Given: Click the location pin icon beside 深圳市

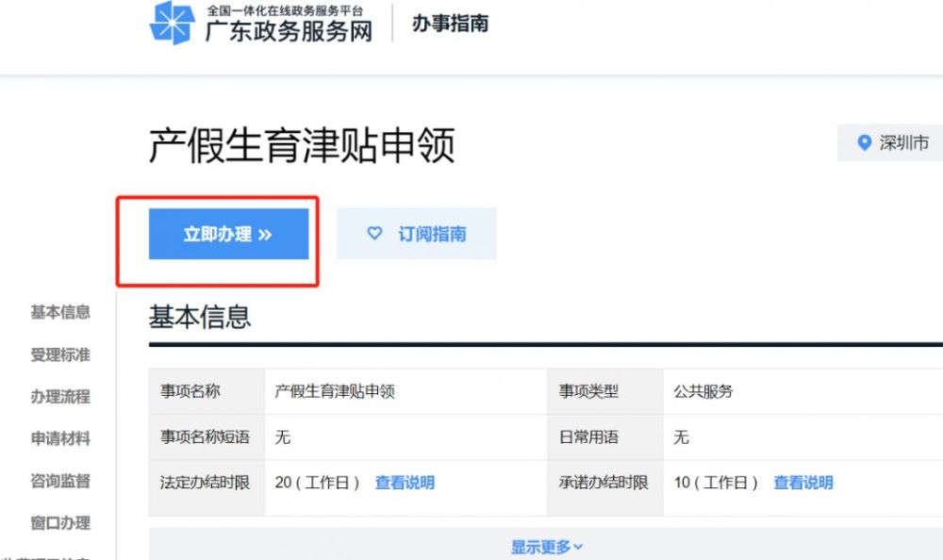Looking at the screenshot, I should pos(864,142).
